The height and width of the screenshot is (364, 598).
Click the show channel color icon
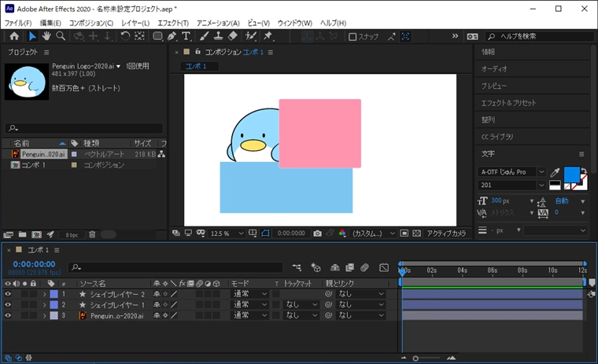pos(342,233)
